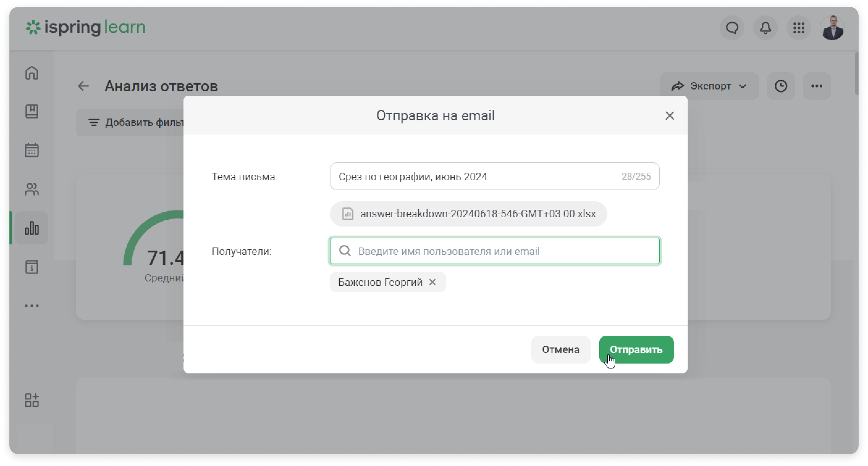Focus the Получатели search field

click(x=494, y=251)
